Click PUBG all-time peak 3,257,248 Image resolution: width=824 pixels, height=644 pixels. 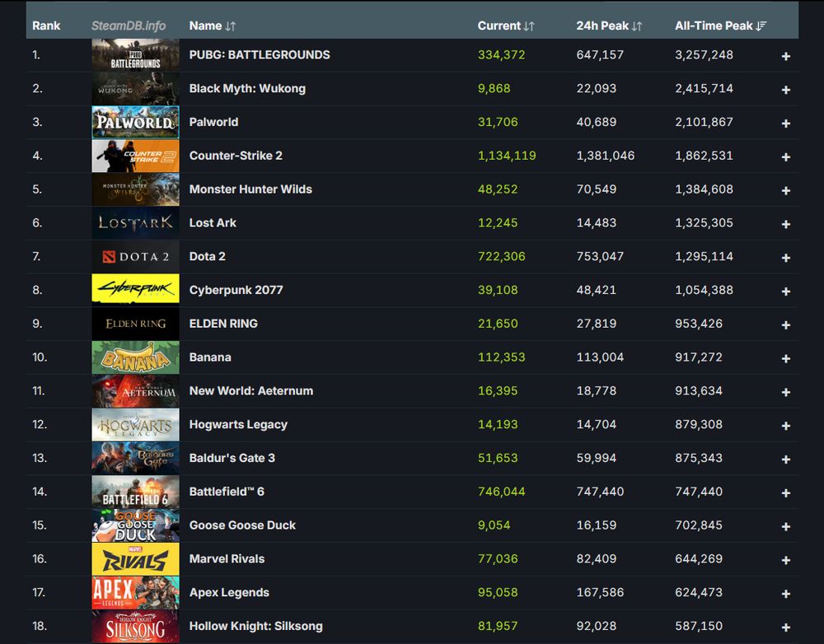point(704,54)
